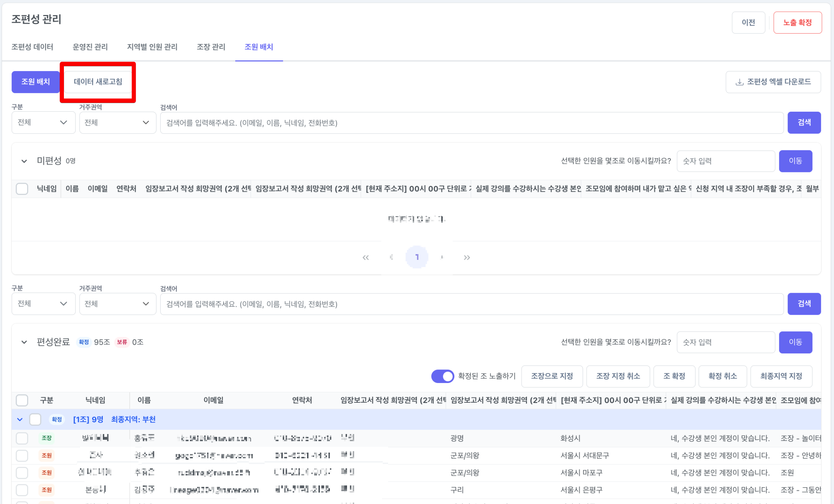Click the download icon for 조편성 엑셀 다운로드
The image size is (834, 504).
(739, 82)
